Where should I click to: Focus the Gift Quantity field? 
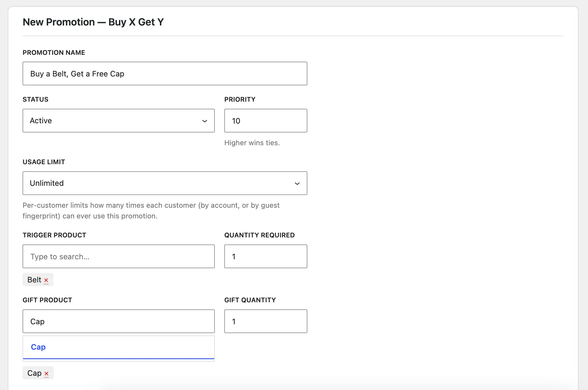[x=266, y=321]
